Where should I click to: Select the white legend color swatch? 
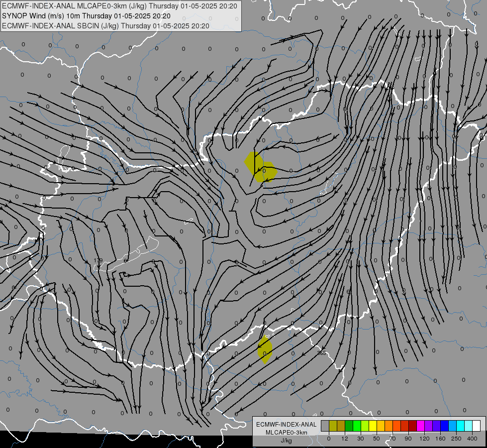point(477,426)
